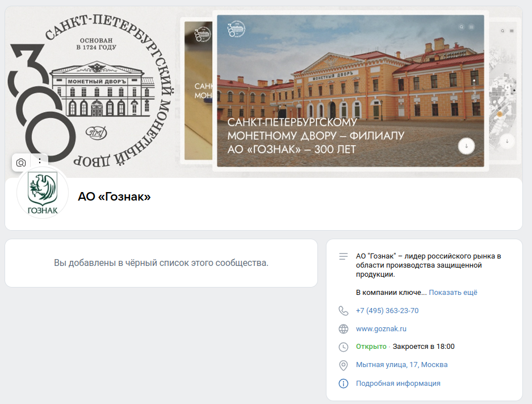Click the blacklist notice message
The image size is (532, 404).
(161, 263)
